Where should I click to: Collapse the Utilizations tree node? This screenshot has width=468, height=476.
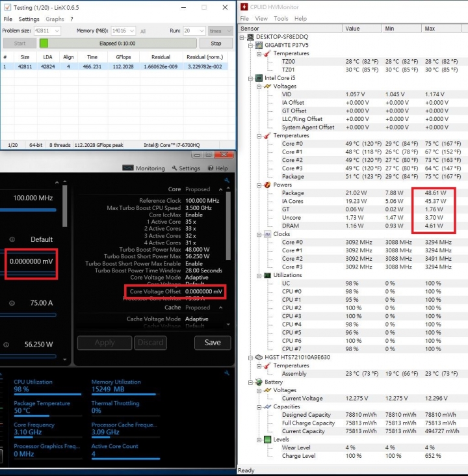pos(259,276)
